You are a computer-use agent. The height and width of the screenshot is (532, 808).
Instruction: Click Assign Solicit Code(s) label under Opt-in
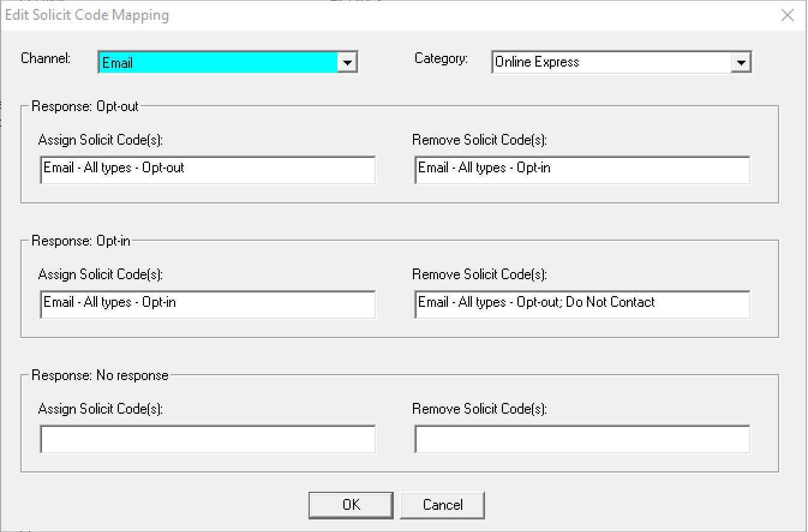(x=101, y=274)
